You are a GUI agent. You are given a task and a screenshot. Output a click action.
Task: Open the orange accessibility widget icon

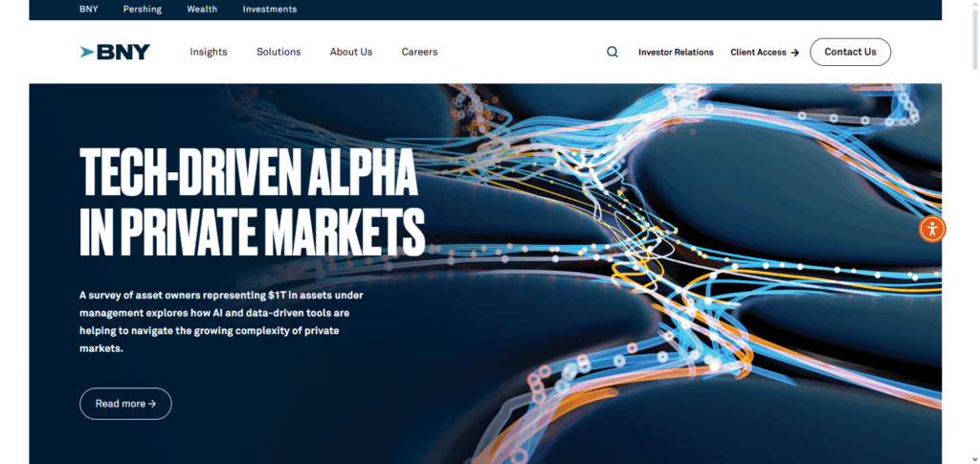(932, 230)
